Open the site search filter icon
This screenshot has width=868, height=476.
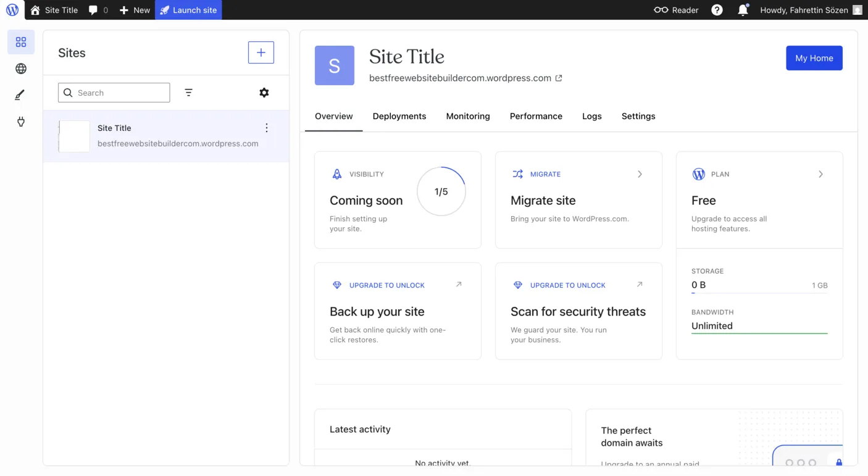click(188, 92)
